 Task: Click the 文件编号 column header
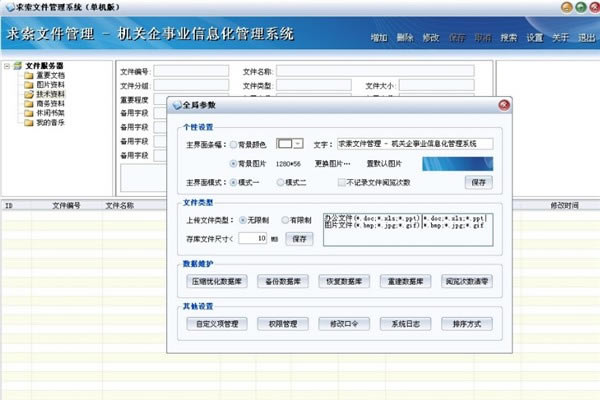point(66,206)
